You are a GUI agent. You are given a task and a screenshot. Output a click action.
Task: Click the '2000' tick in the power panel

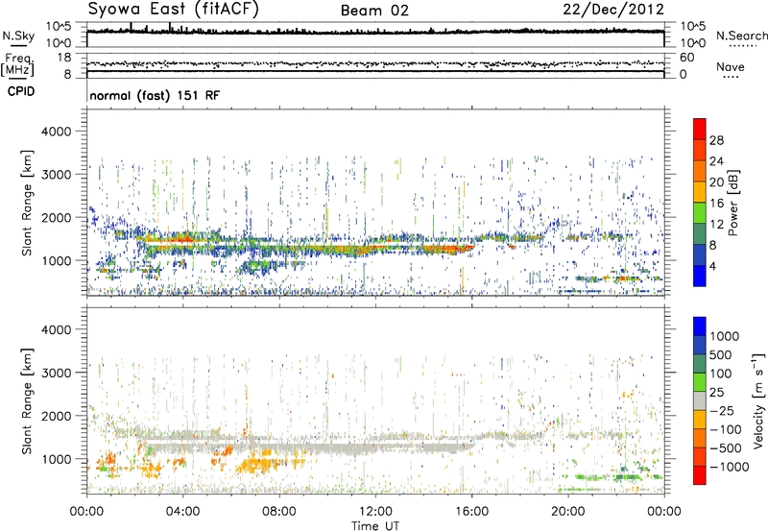coord(57,217)
